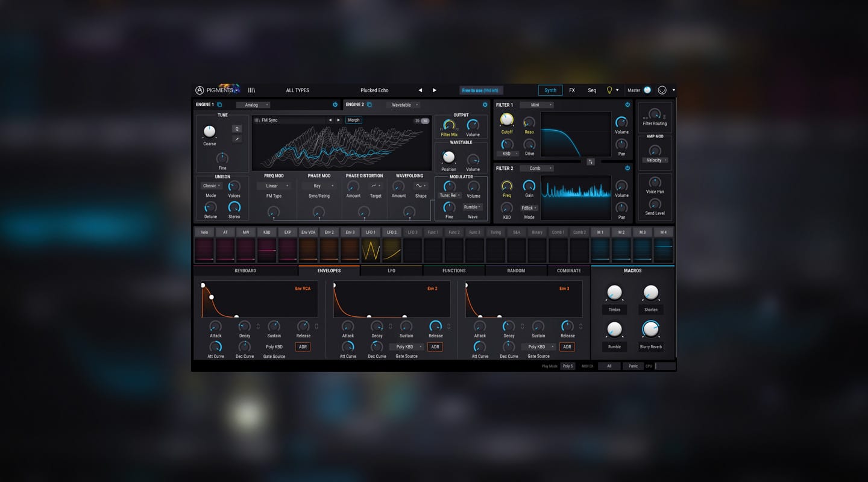Click the Master volume knob

647,90
